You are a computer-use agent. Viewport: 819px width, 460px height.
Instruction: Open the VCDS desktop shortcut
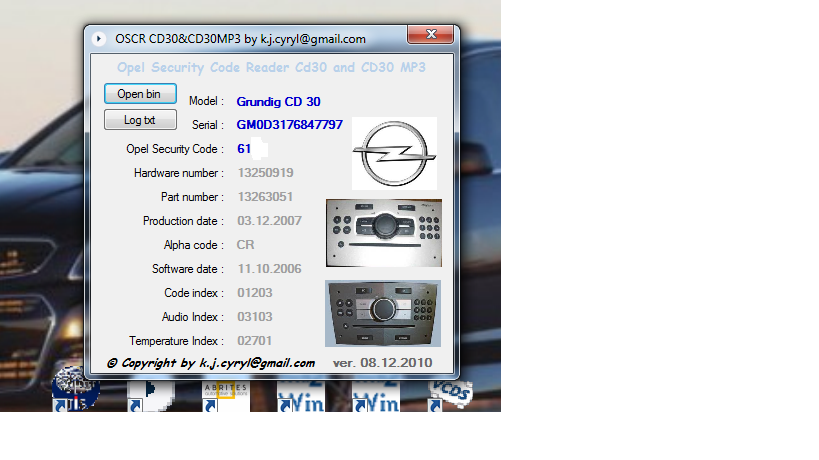click(450, 396)
